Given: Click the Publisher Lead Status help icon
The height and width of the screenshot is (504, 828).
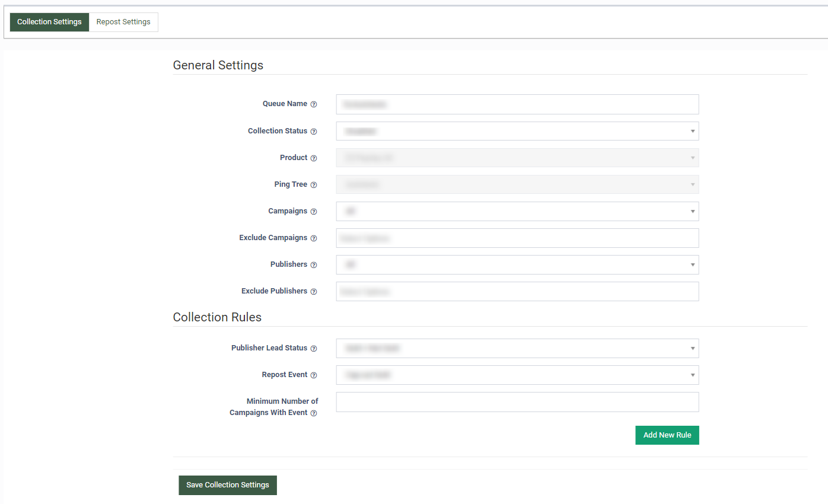Looking at the screenshot, I should [314, 349].
